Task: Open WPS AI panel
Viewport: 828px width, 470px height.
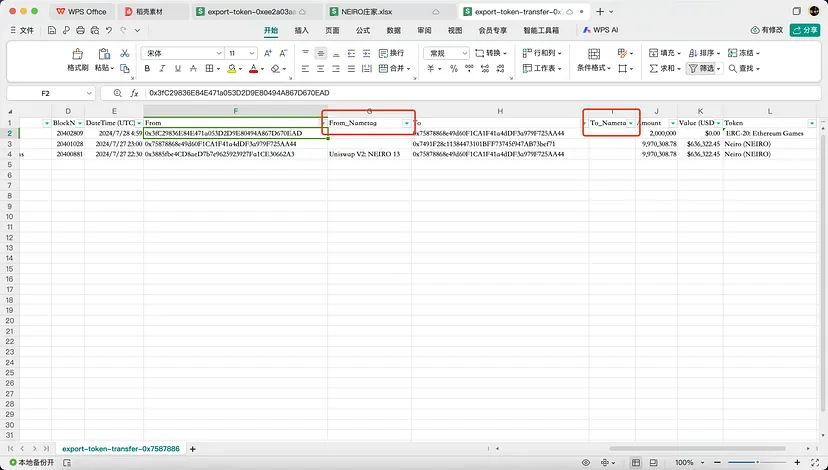Action: pyautogui.click(x=600, y=30)
